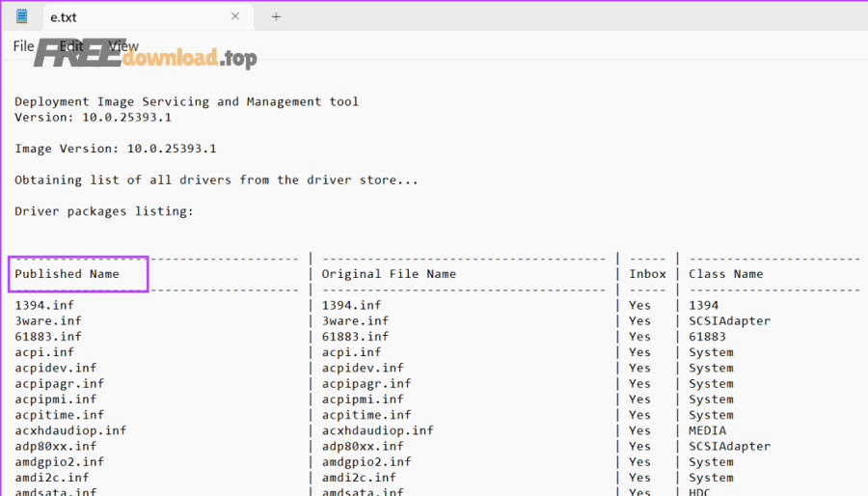The width and height of the screenshot is (868, 496).
Task: Click the "Driver packages listing:" line
Action: click(104, 211)
